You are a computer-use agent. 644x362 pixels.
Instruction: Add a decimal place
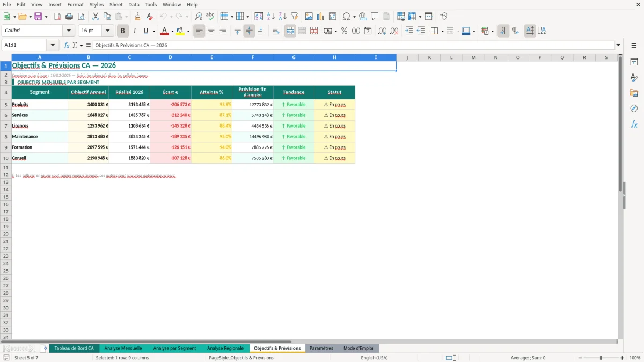coord(382,31)
